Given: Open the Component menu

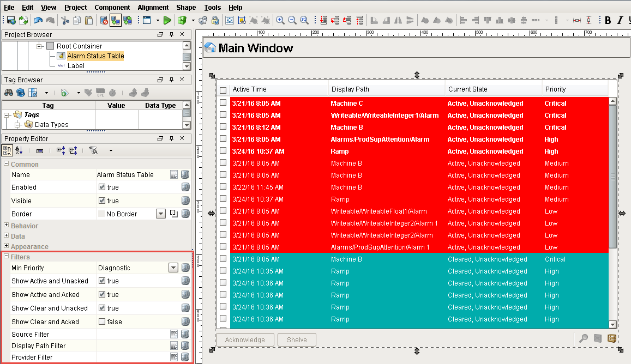Looking at the screenshot, I should tap(112, 7).
